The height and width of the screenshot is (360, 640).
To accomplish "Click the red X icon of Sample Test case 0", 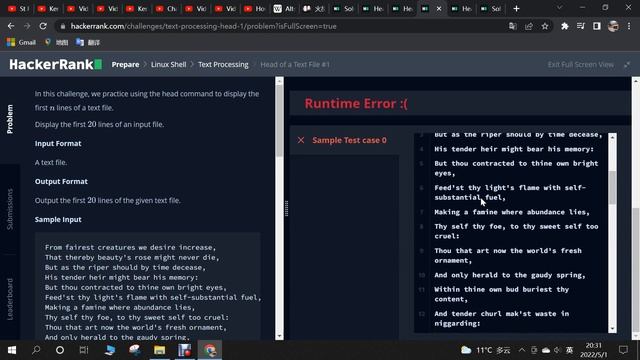I will pos(301,140).
